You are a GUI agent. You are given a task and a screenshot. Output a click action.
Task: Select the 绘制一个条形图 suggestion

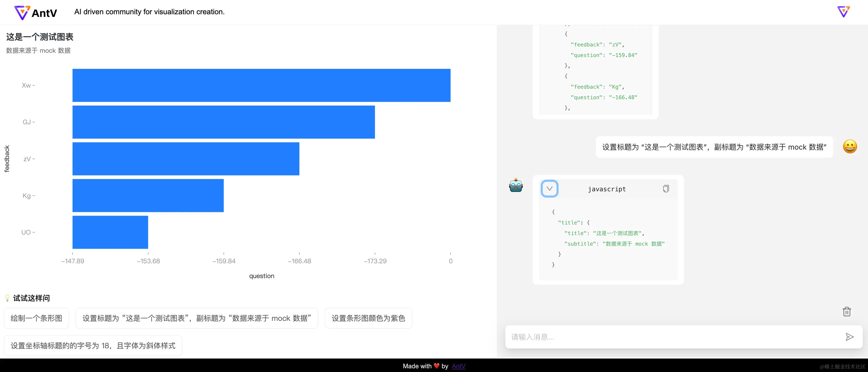click(36, 318)
